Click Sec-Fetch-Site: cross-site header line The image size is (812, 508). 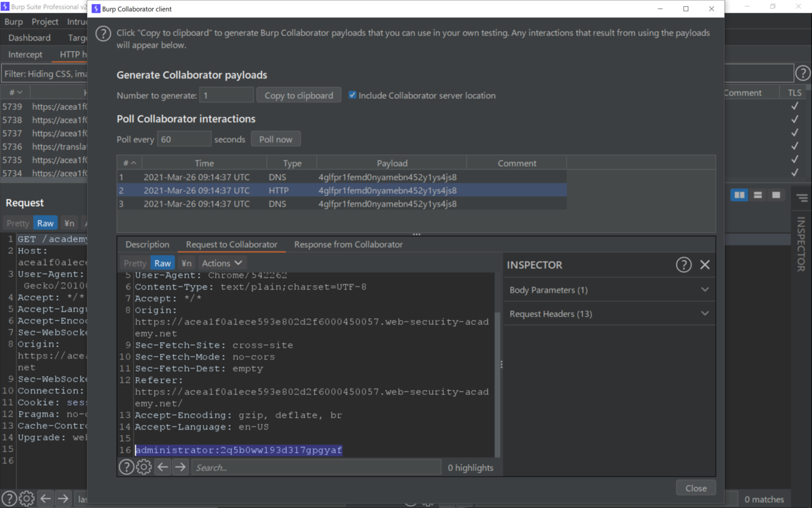[214, 345]
